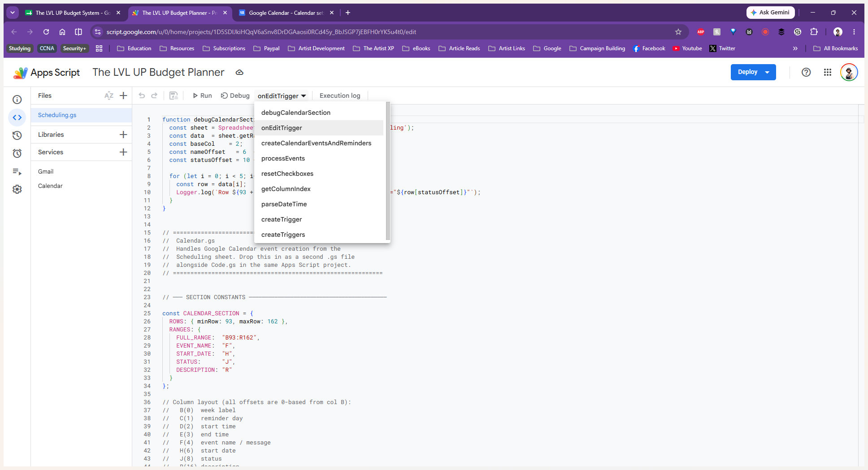Open the Education bookmarks folder
This screenshot has width=868, height=470.
[134, 48]
